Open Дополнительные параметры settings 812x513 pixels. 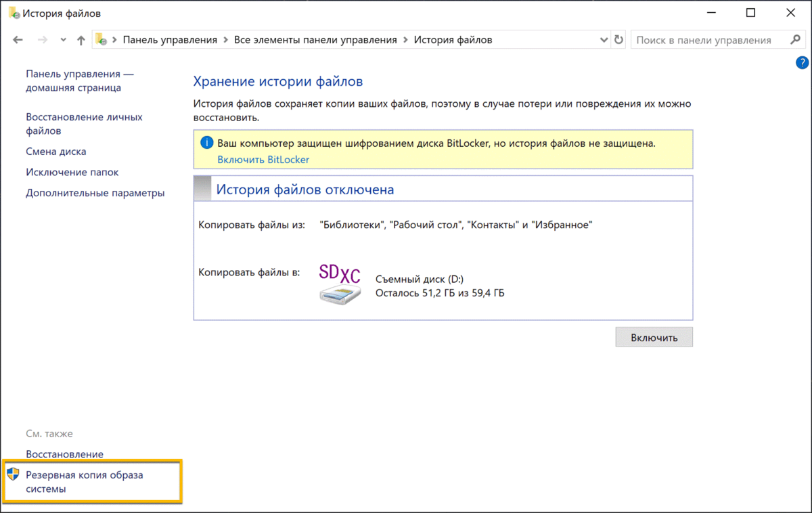95,193
